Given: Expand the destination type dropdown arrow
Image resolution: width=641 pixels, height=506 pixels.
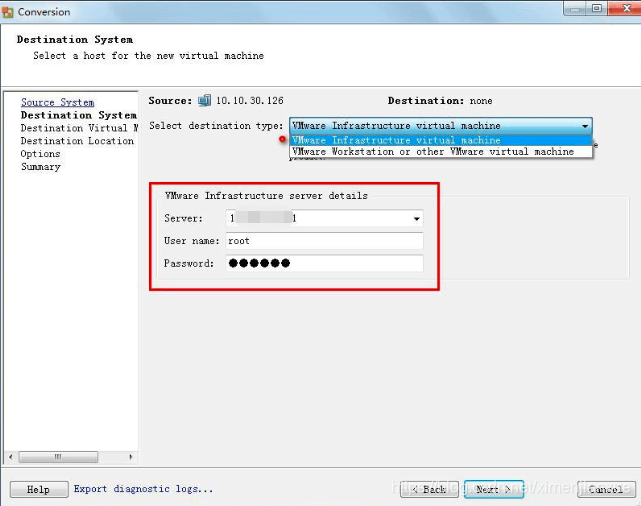Looking at the screenshot, I should coord(585,126).
